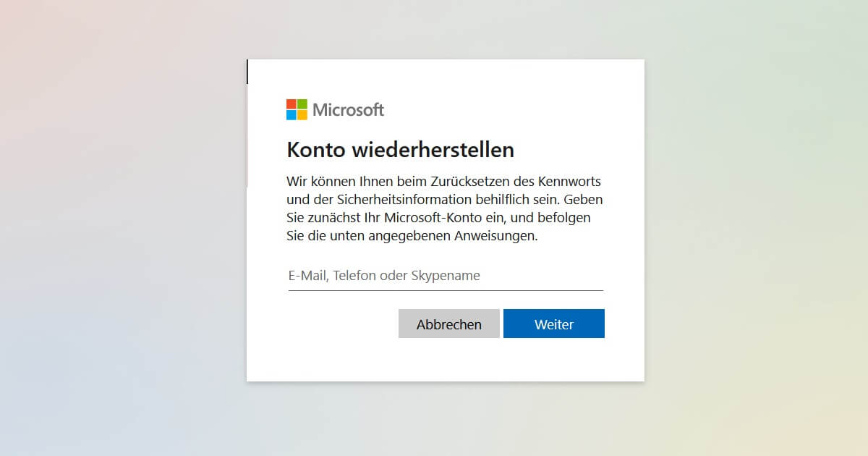Click the area left of the Microsoft logo
The image size is (868, 456).
click(268, 110)
